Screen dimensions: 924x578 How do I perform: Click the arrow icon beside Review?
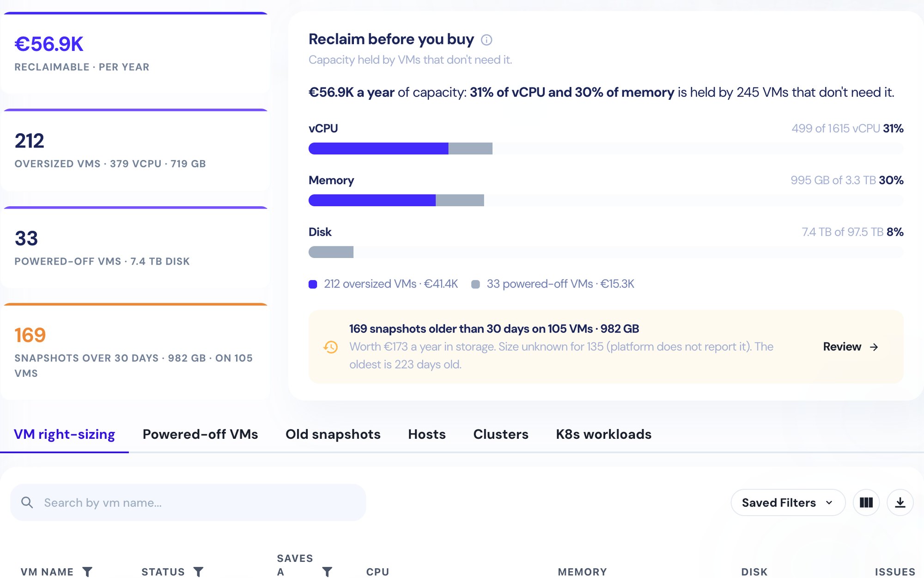[874, 347]
